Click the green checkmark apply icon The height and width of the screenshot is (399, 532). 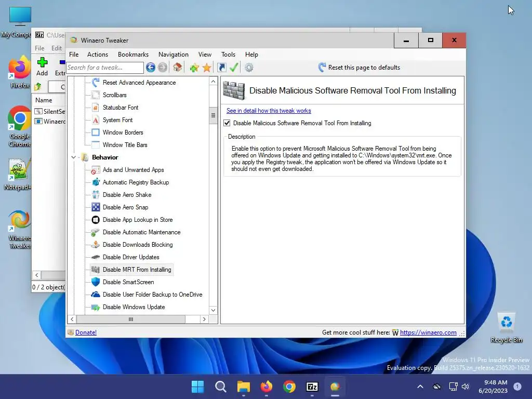tap(234, 68)
